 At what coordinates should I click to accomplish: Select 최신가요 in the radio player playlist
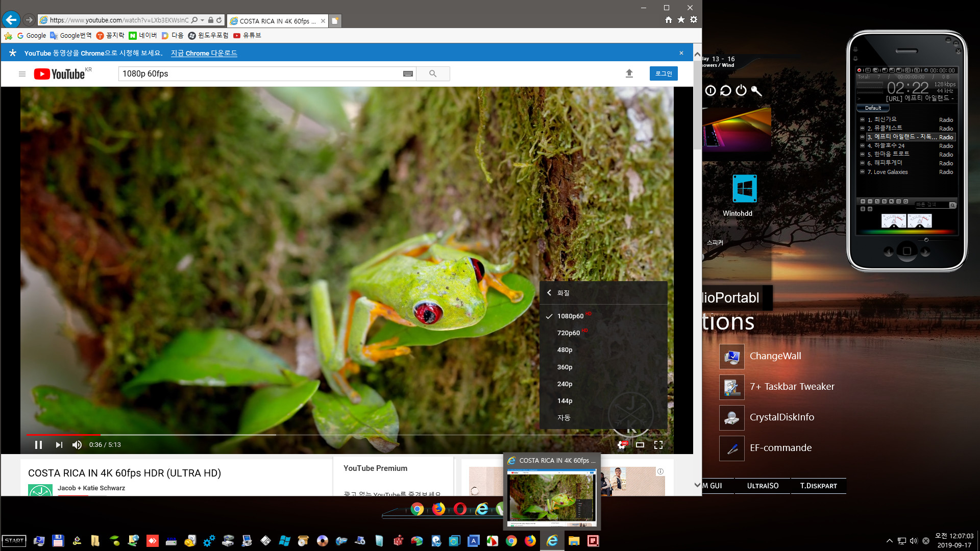907,120
